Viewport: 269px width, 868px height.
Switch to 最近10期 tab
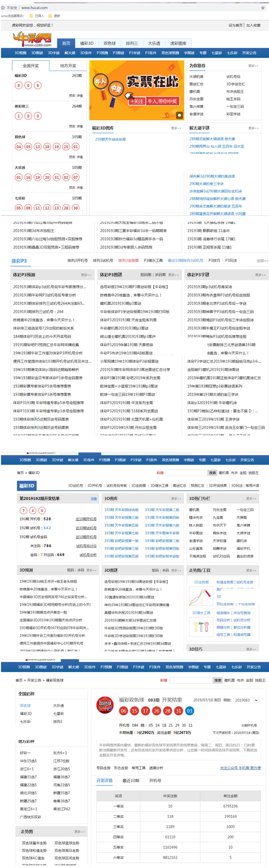pyautogui.click(x=130, y=780)
